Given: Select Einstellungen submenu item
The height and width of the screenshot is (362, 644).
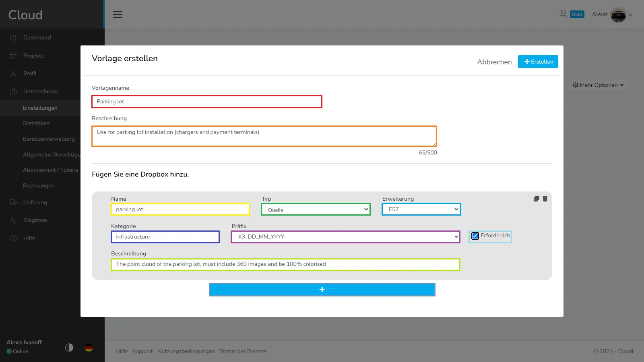Looking at the screenshot, I should (x=40, y=108).
